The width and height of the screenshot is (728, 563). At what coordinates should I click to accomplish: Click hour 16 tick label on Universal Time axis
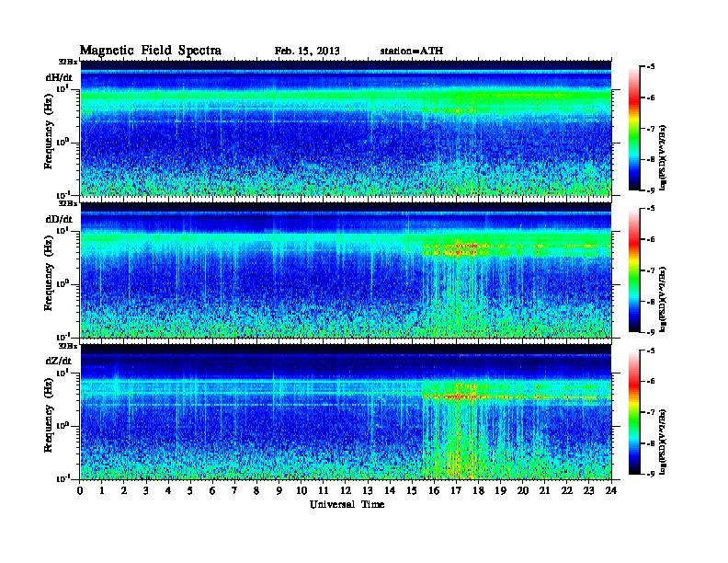434,490
